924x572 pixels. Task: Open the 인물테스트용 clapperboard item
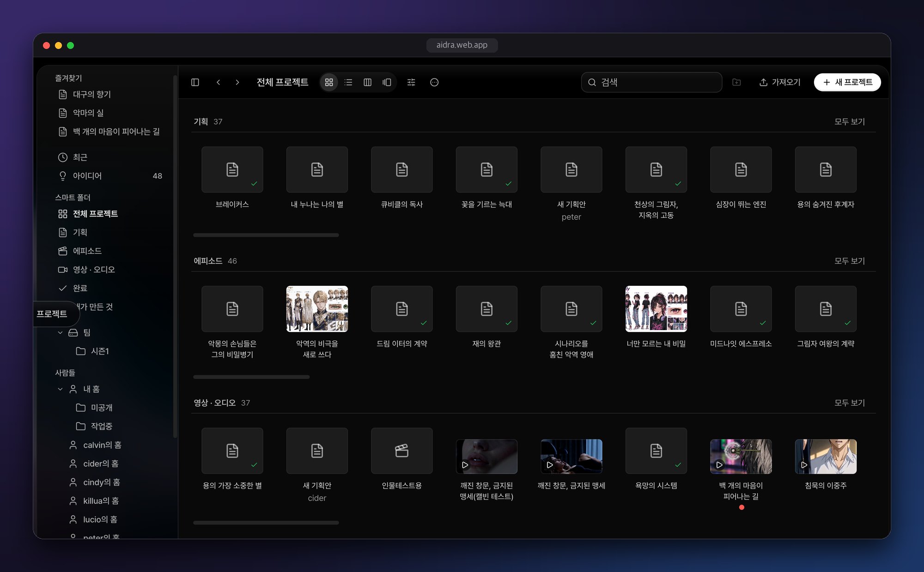402,451
